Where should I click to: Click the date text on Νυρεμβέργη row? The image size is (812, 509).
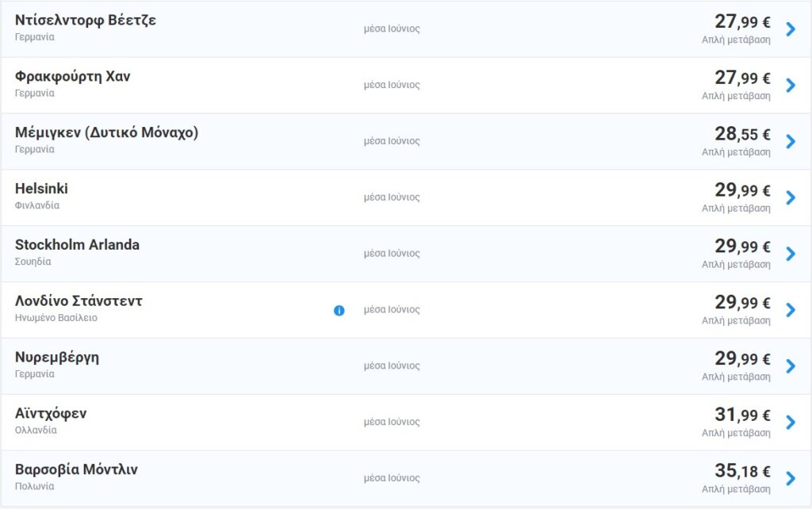(392, 366)
